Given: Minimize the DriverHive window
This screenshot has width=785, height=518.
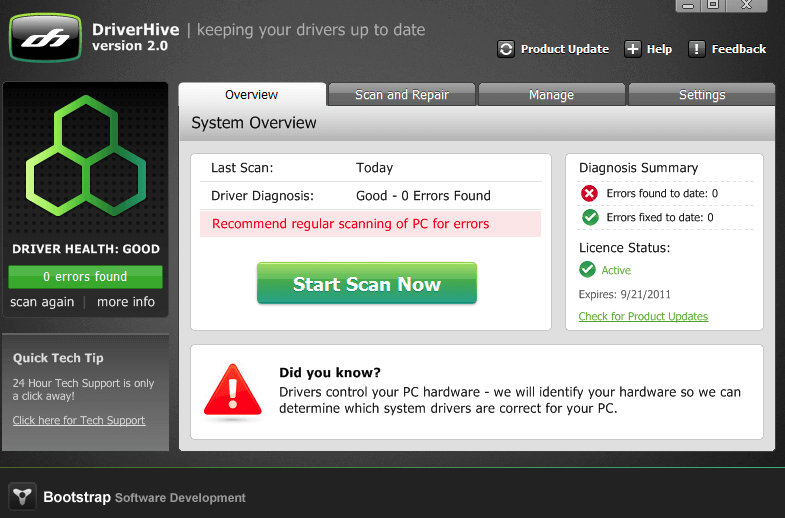Looking at the screenshot, I should 688,6.
